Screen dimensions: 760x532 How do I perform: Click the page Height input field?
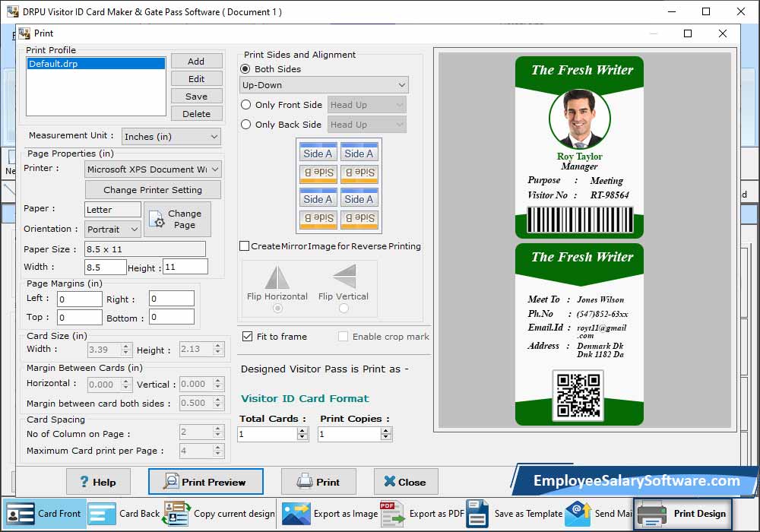tap(185, 267)
